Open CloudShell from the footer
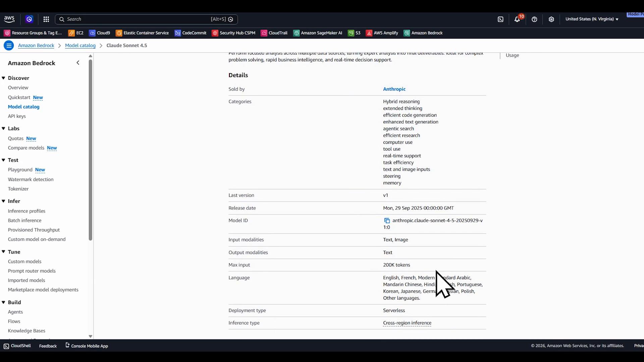Screen dimensions: 644x362 [17, 346]
